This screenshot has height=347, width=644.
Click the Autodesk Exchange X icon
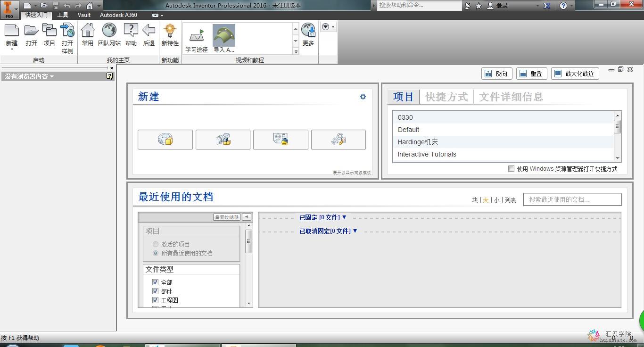547,6
